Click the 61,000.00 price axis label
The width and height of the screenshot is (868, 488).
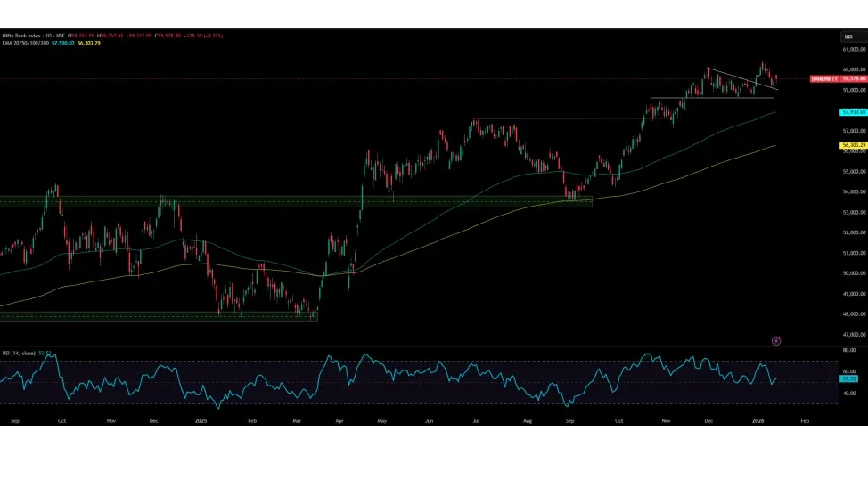[x=854, y=49]
